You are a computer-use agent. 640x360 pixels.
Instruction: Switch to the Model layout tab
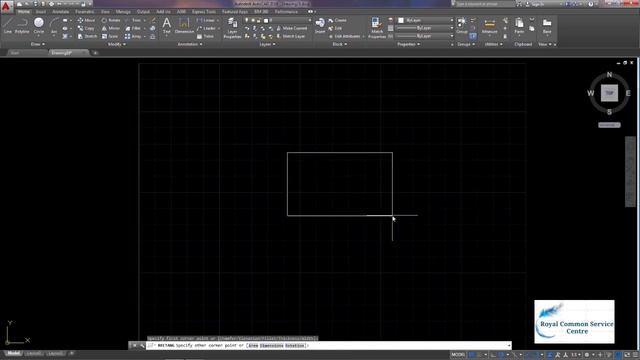click(x=13, y=353)
